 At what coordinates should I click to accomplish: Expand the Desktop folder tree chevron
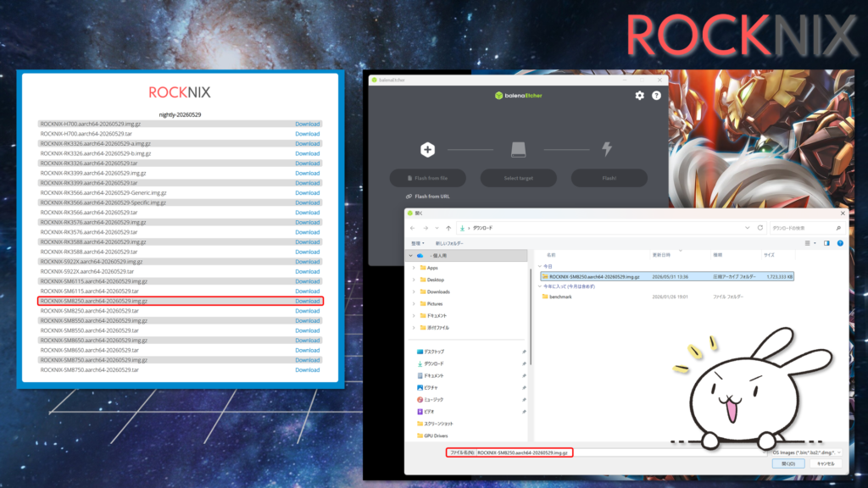(414, 280)
